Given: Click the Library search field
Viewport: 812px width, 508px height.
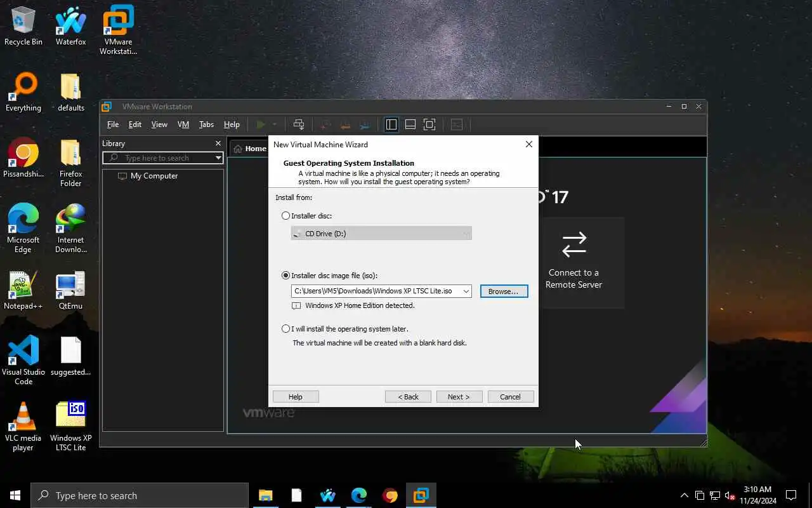Looking at the screenshot, I should [x=162, y=158].
